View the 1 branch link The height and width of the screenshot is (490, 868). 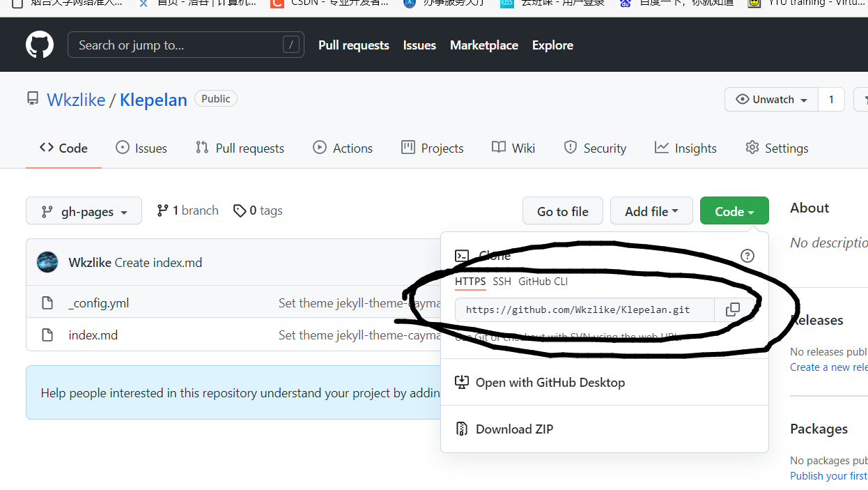click(187, 210)
